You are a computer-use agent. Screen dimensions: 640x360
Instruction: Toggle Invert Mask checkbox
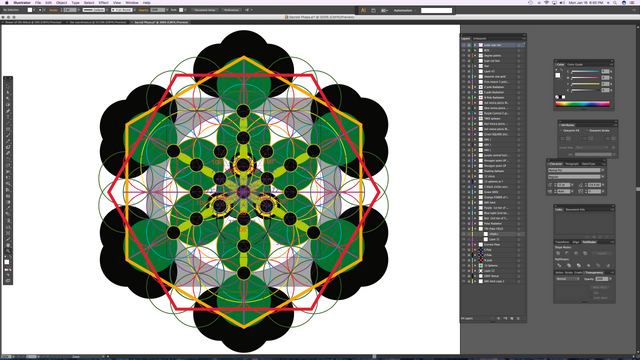point(591,298)
